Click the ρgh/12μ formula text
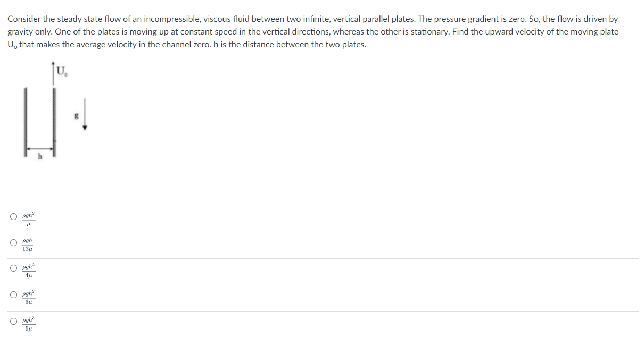The height and width of the screenshot is (337, 644). click(x=28, y=245)
